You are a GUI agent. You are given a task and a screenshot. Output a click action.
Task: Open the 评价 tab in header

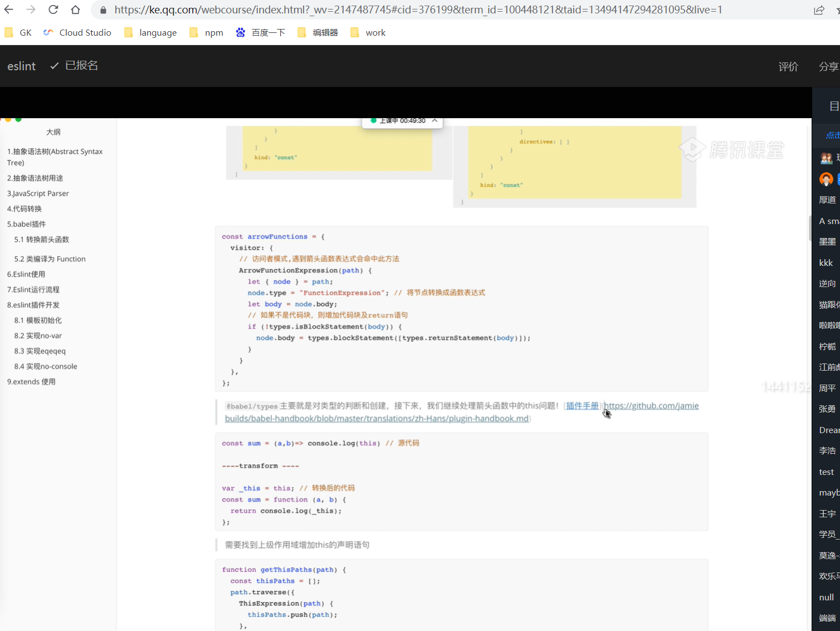click(788, 67)
